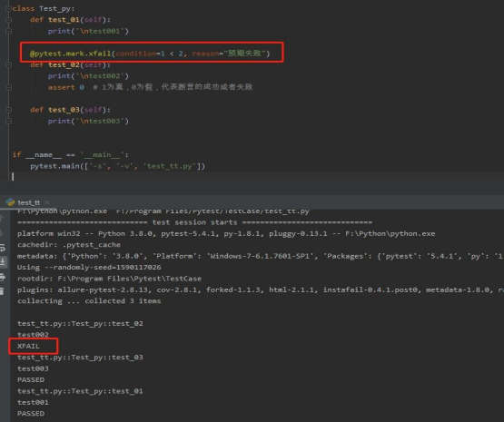Click the 'test_tt.py::Test_py::test_01' output line
Viewport: 504px width, 422px height.
pos(80,391)
